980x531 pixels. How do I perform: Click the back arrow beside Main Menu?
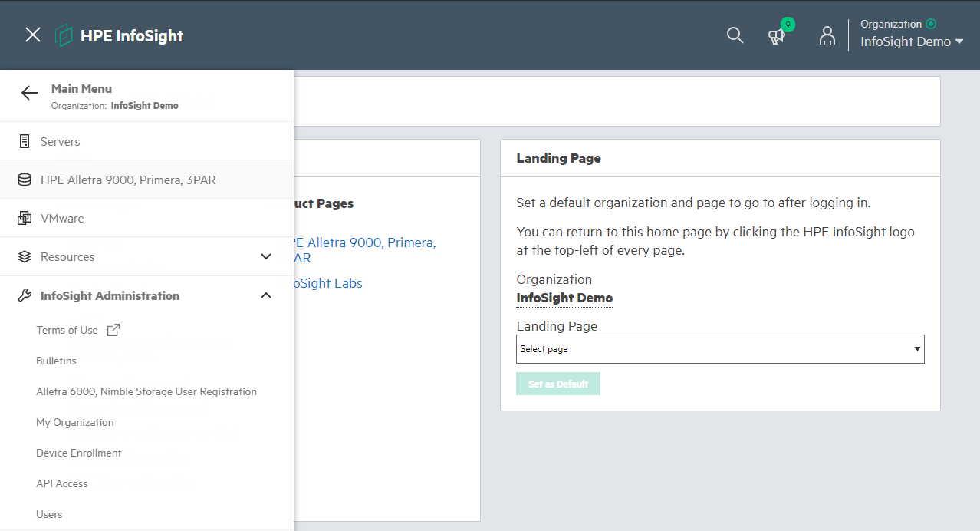coord(28,93)
